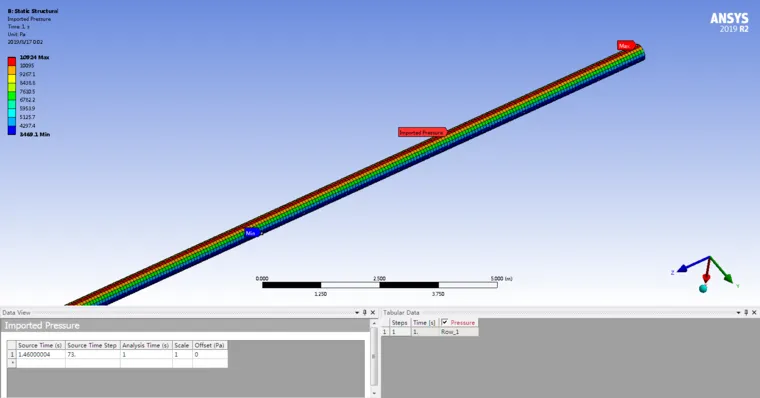760x398 pixels.
Task: Click the Scale column header
Action: point(182,345)
